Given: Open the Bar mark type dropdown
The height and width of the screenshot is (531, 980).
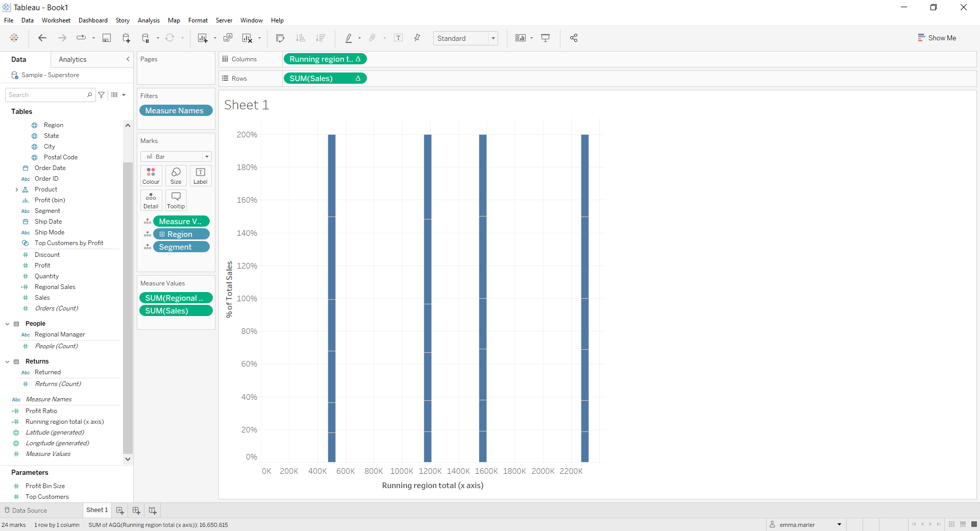Looking at the screenshot, I should tap(207, 156).
